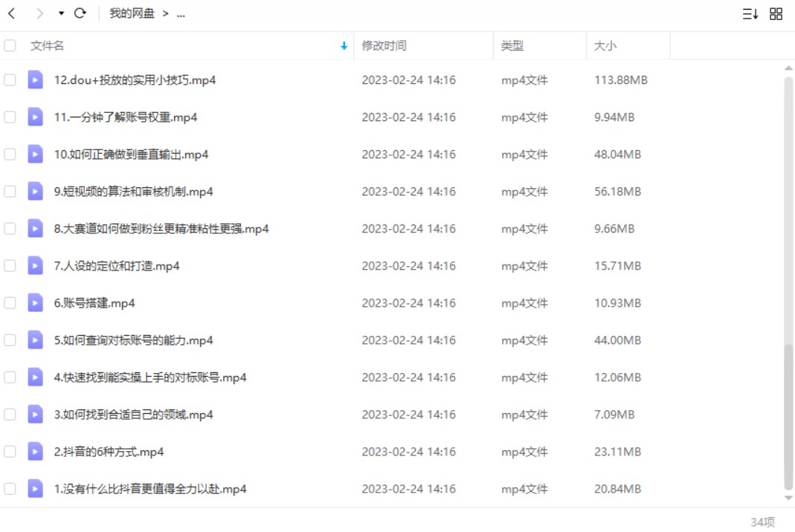Click the 34项 item count label
The height and width of the screenshot is (532, 795).
pyautogui.click(x=762, y=522)
